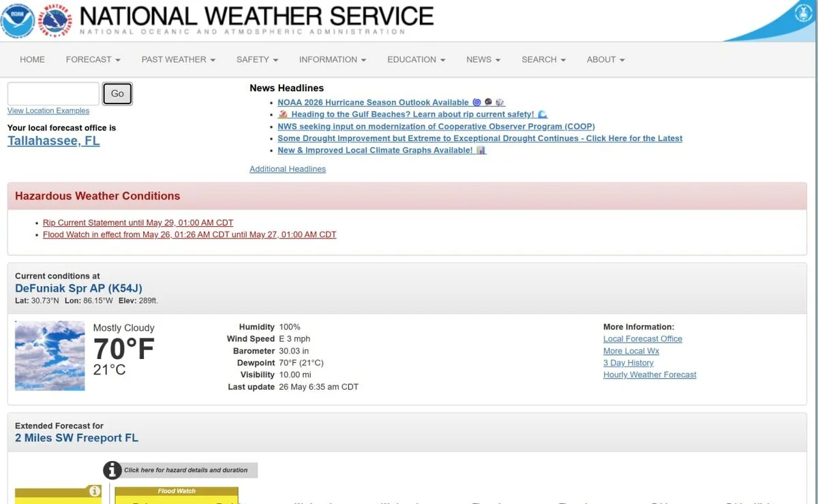Viewport: 818px width, 504px height.
Task: Click the Hazardous Weather Conditions heading
Action: (x=97, y=196)
